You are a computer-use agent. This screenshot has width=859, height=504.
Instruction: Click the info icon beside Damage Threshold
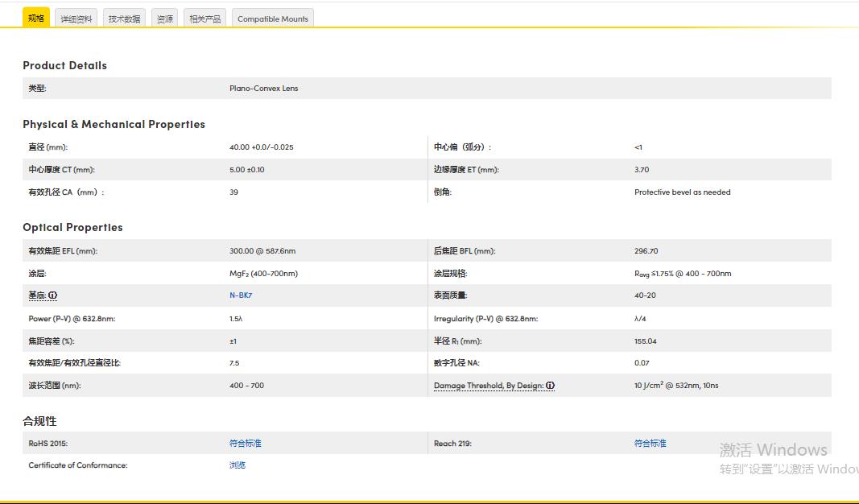tap(551, 386)
